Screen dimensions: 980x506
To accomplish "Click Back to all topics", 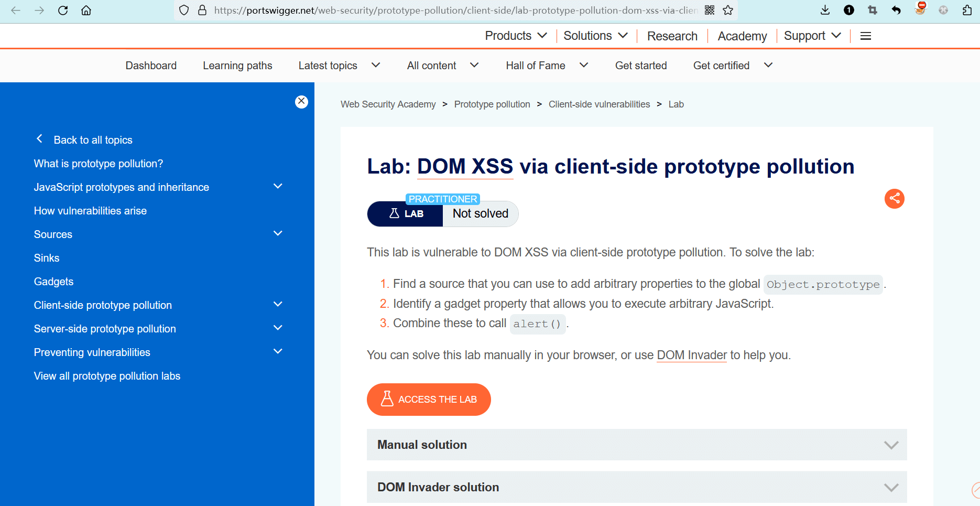I will pyautogui.click(x=93, y=140).
